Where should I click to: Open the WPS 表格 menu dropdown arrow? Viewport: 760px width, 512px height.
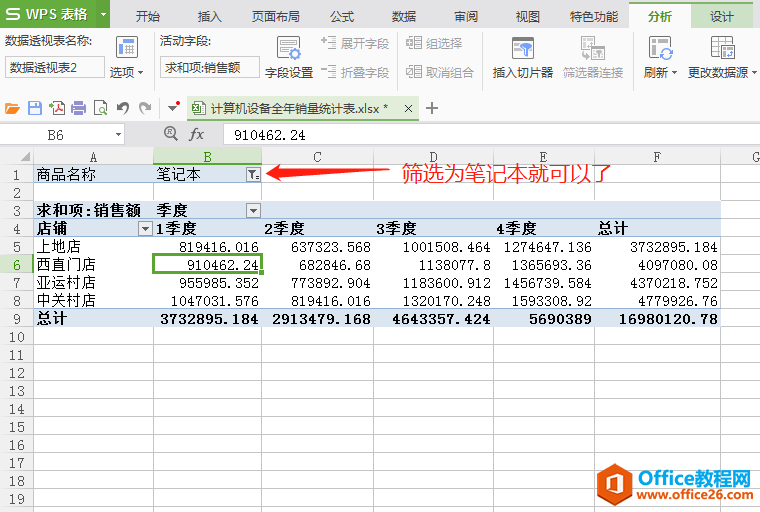[x=103, y=14]
